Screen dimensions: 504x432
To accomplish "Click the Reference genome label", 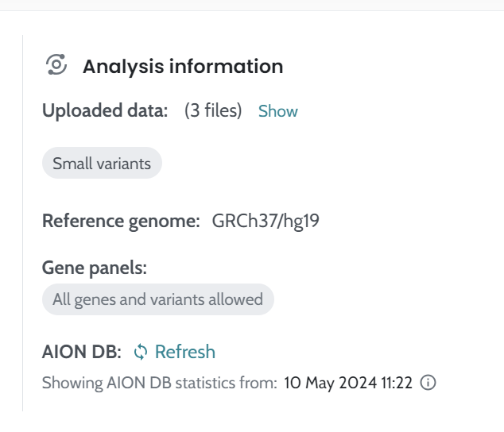I will 121,221.
